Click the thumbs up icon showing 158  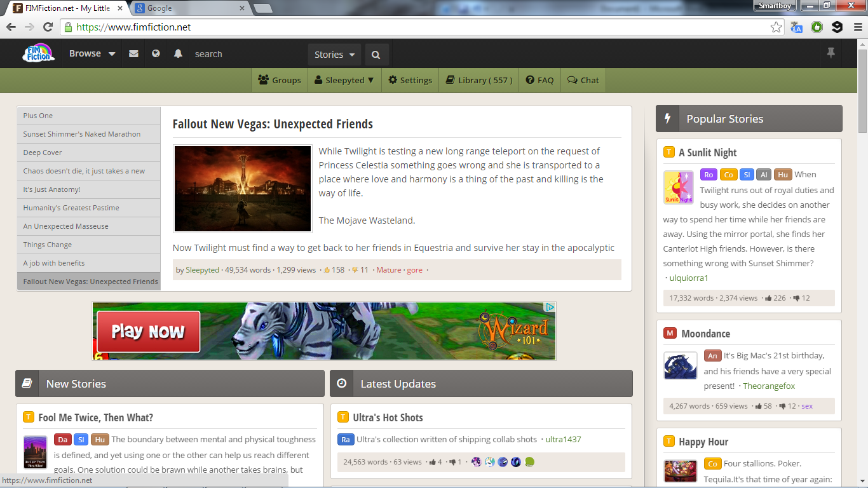tap(327, 270)
